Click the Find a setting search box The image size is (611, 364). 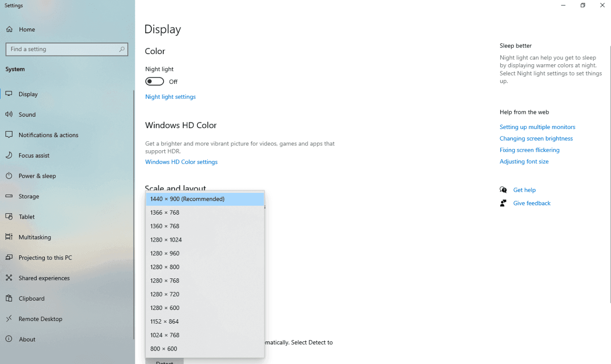point(67,49)
